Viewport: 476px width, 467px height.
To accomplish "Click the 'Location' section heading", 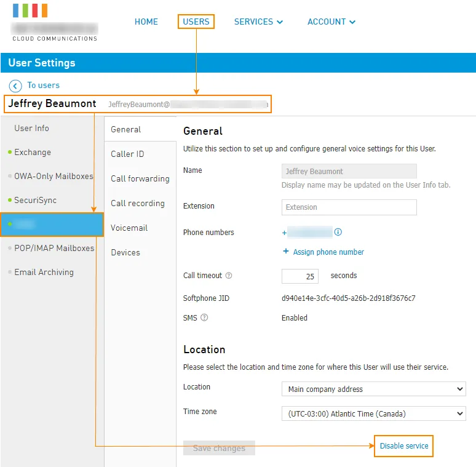I will pos(204,349).
